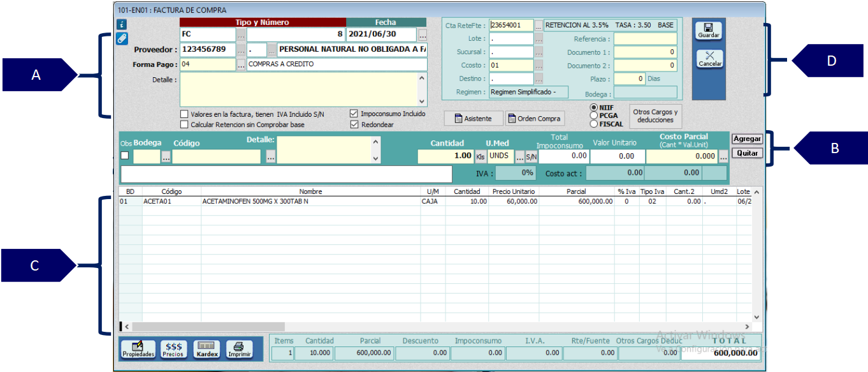Open the unit lookup beside UNDS
Screen dimensions: 868x372
tap(519, 157)
